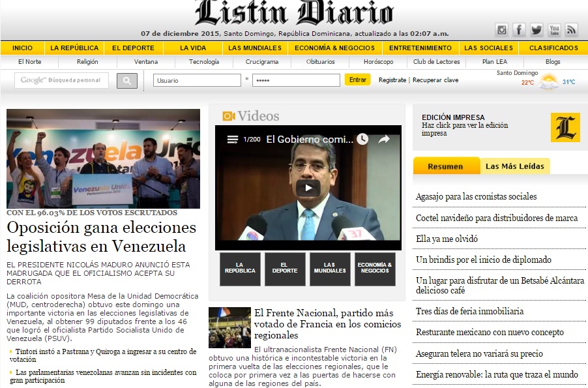Switch to the Las Más Leídas tab
588x388 pixels.
click(x=515, y=166)
